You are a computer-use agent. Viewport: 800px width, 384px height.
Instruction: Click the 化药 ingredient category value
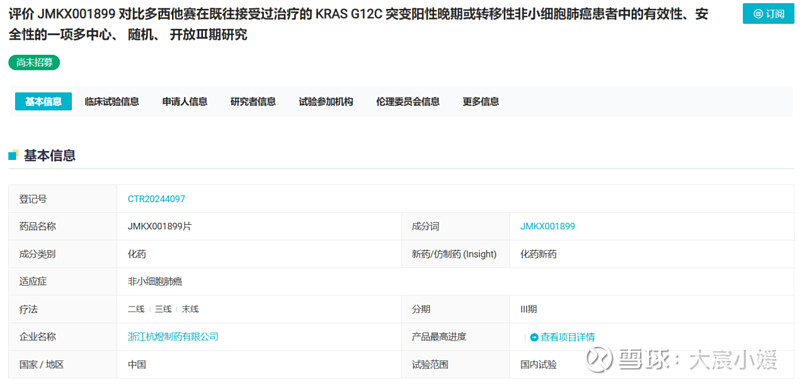[x=137, y=254]
